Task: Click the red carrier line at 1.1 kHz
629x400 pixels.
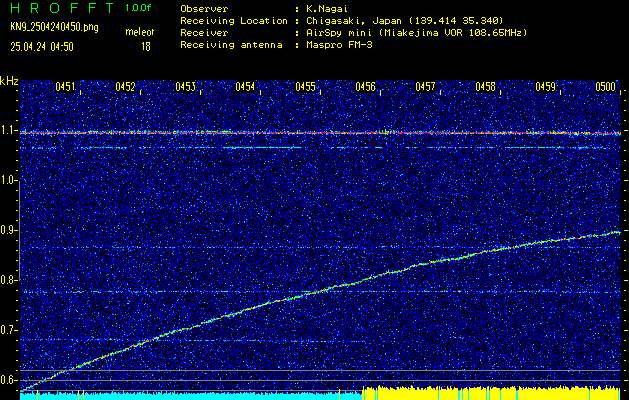Action: (320, 132)
